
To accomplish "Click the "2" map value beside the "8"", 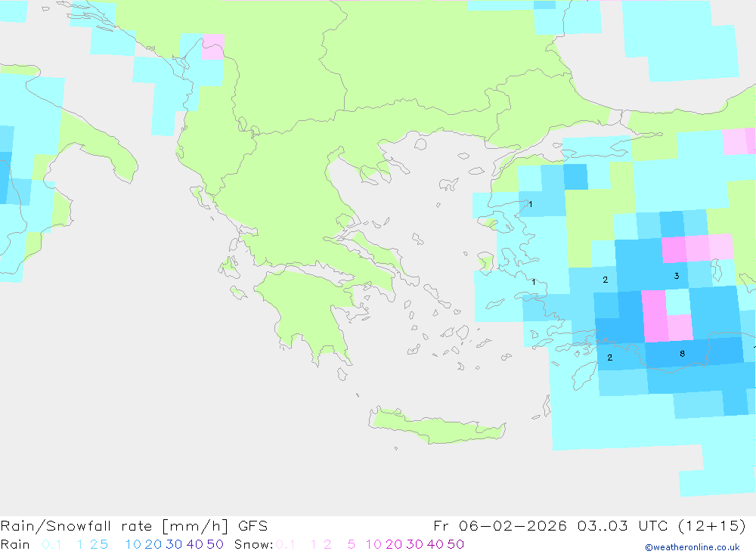I will (610, 357).
